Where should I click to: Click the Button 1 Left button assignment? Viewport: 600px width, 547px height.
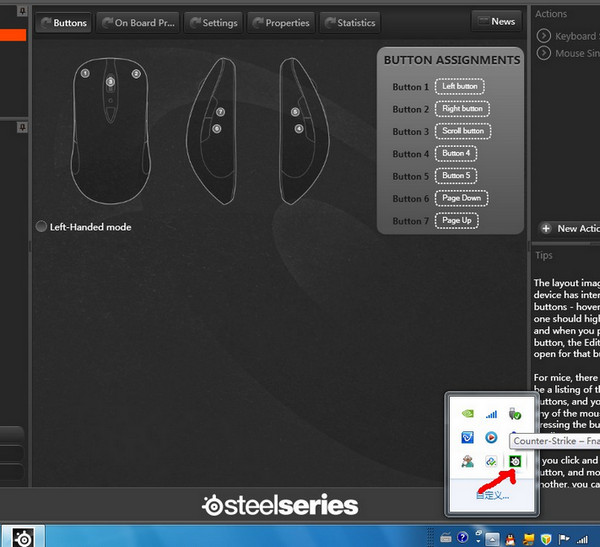pos(460,87)
